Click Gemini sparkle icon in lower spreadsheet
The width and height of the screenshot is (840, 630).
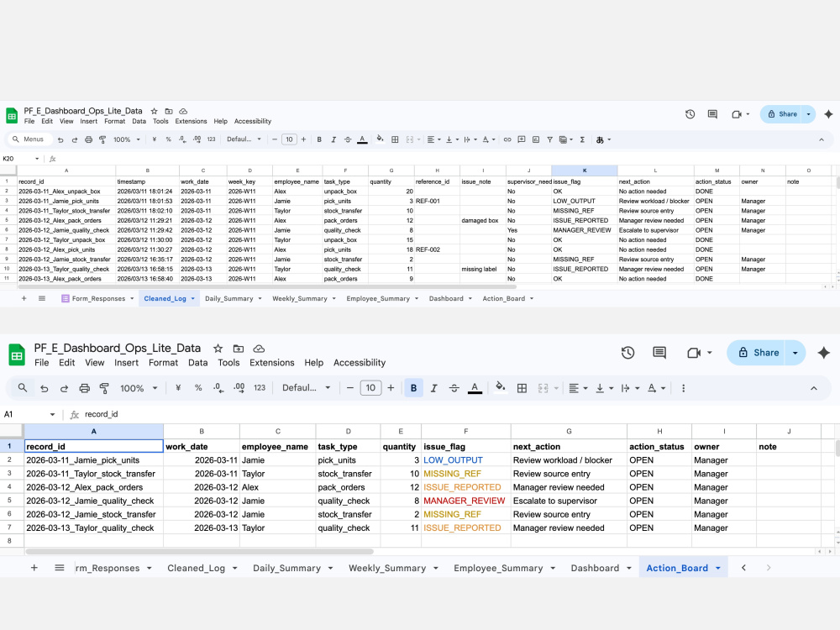pyautogui.click(x=824, y=353)
